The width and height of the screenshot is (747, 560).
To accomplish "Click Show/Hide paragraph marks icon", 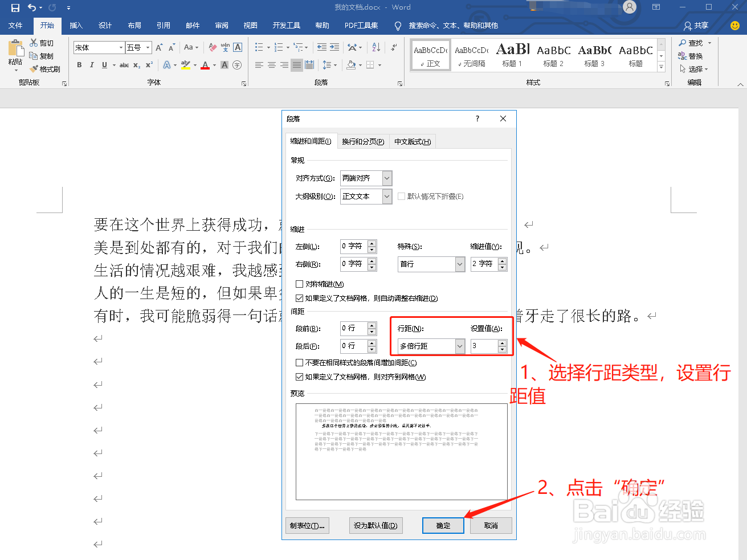I will tap(394, 47).
